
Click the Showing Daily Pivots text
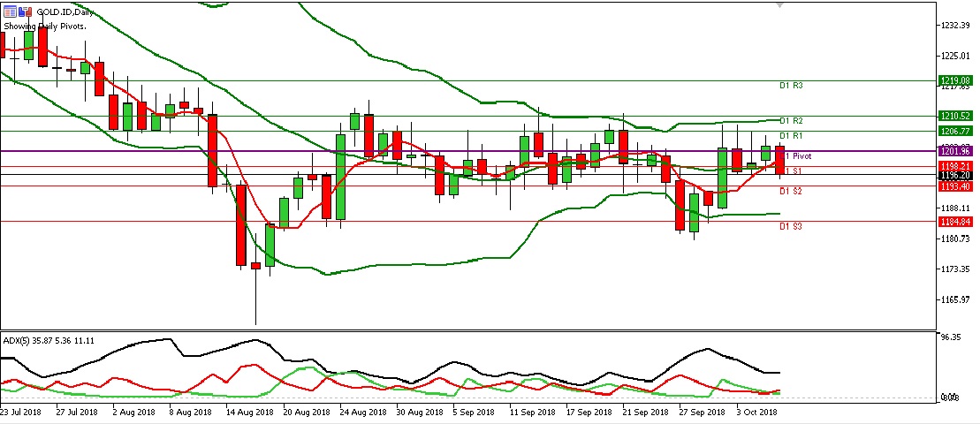point(45,26)
